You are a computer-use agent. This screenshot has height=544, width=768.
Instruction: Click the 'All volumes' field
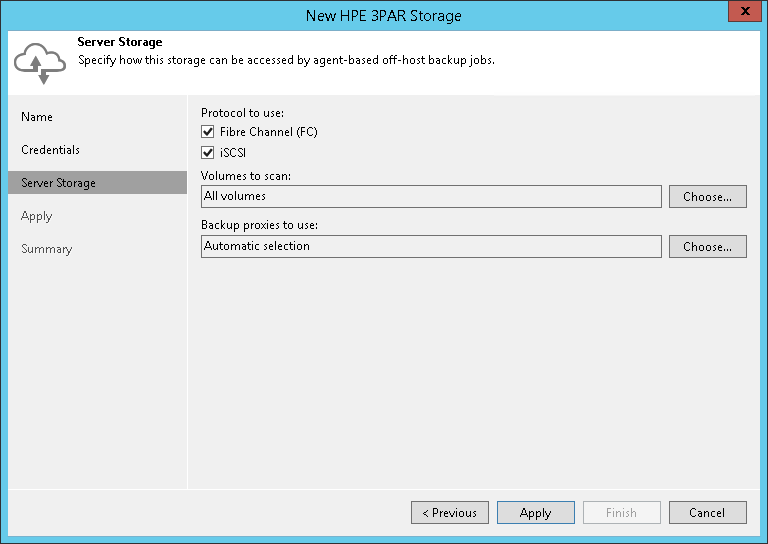[x=431, y=197]
